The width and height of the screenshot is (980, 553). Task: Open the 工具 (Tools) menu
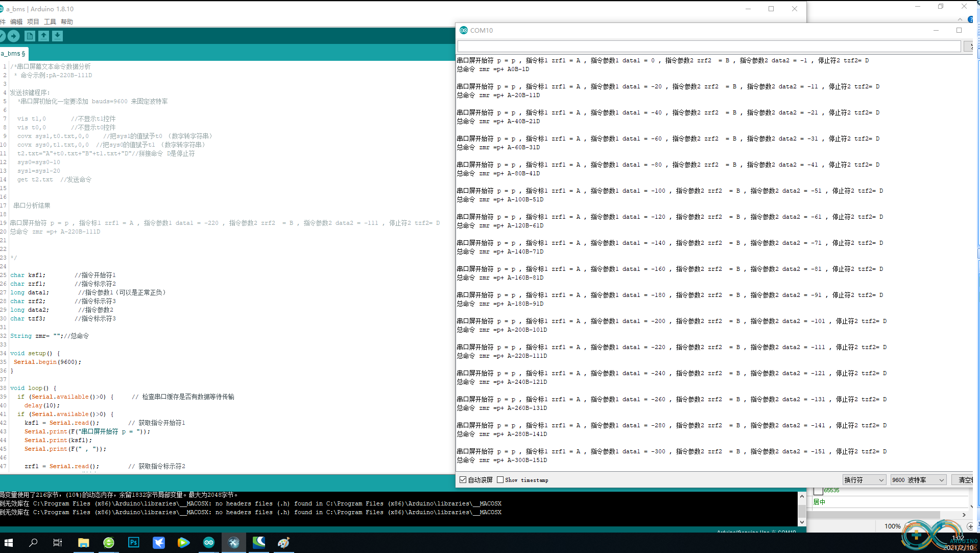tap(50, 21)
